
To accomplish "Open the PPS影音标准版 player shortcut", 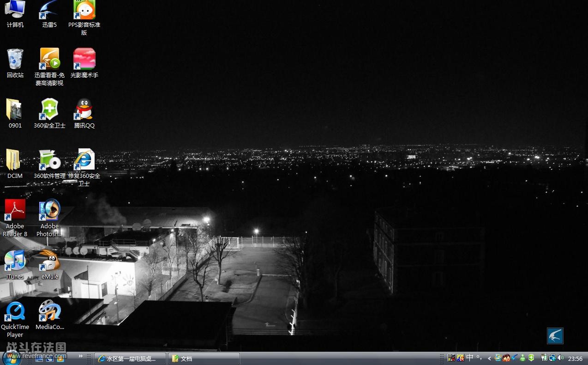I will 84,18.
